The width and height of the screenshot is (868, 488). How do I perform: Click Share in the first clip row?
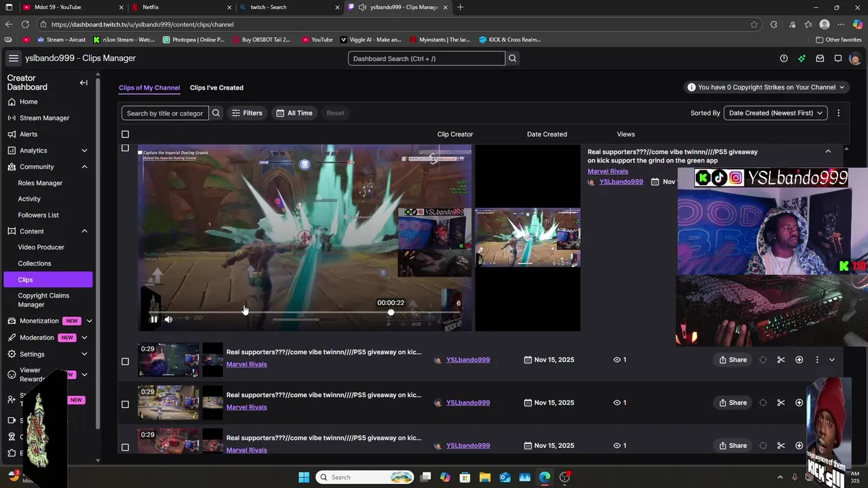[733, 360]
